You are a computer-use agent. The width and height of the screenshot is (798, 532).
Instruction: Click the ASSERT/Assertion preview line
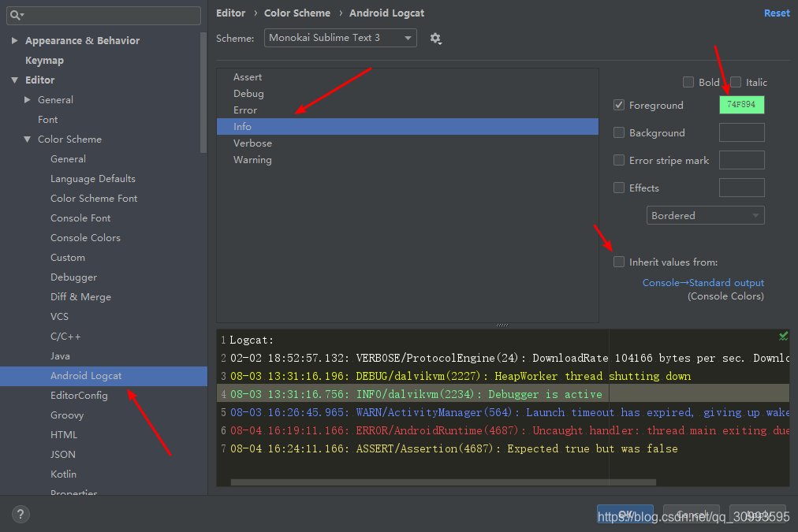click(x=454, y=448)
